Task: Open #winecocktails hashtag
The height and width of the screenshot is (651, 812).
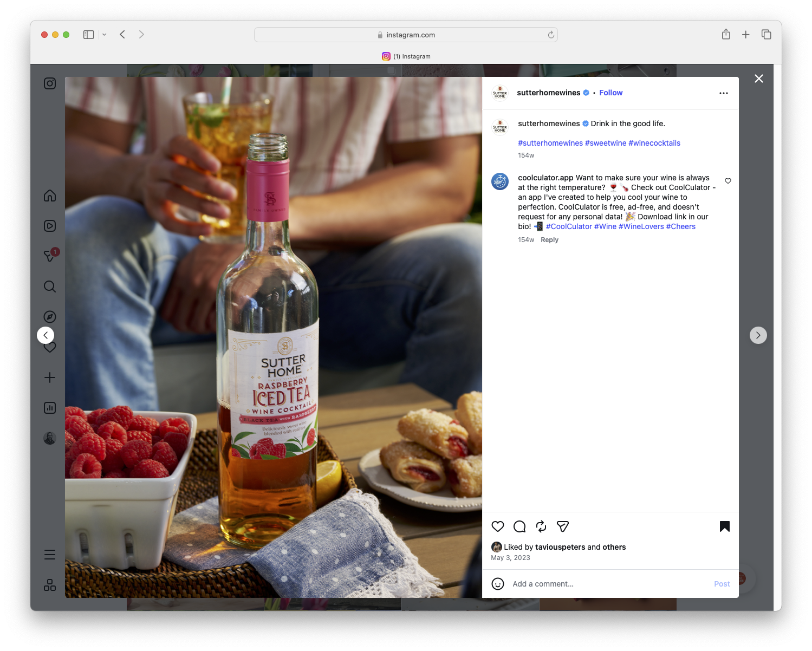Action: coord(654,143)
